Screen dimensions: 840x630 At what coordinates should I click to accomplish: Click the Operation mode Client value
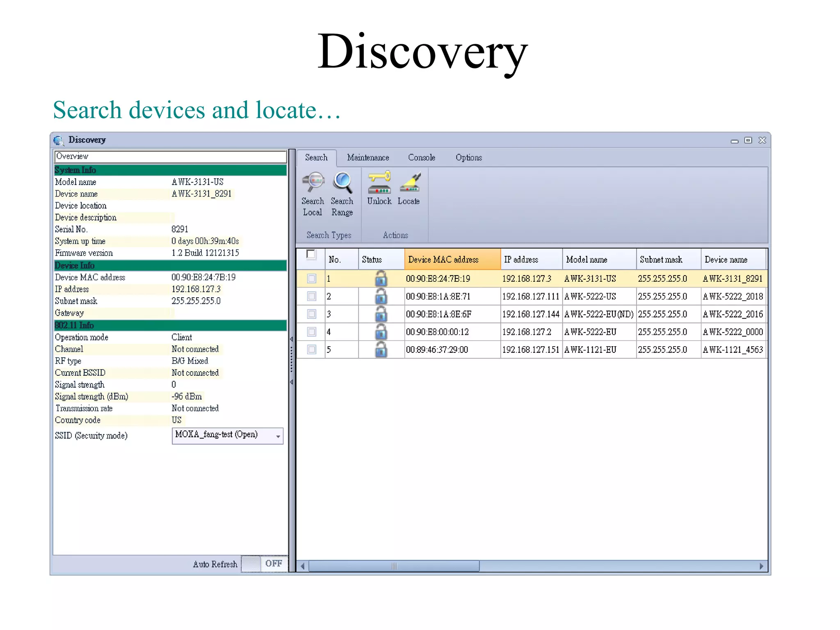point(182,337)
